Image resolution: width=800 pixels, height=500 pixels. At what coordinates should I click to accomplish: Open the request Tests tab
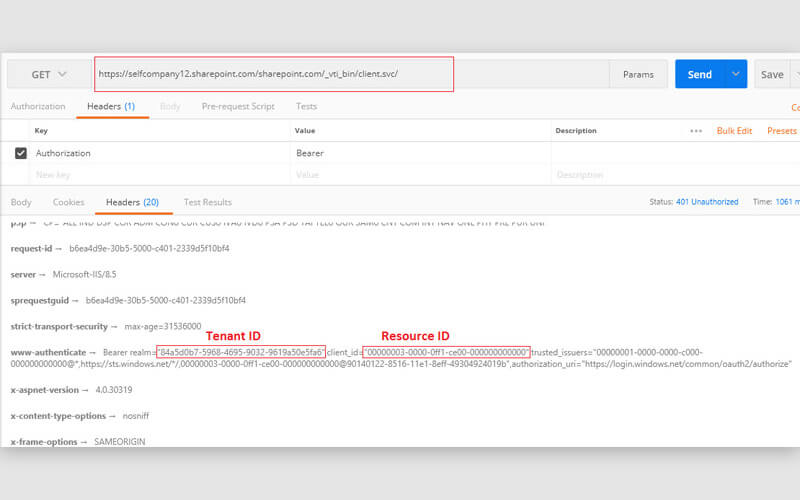[306, 106]
